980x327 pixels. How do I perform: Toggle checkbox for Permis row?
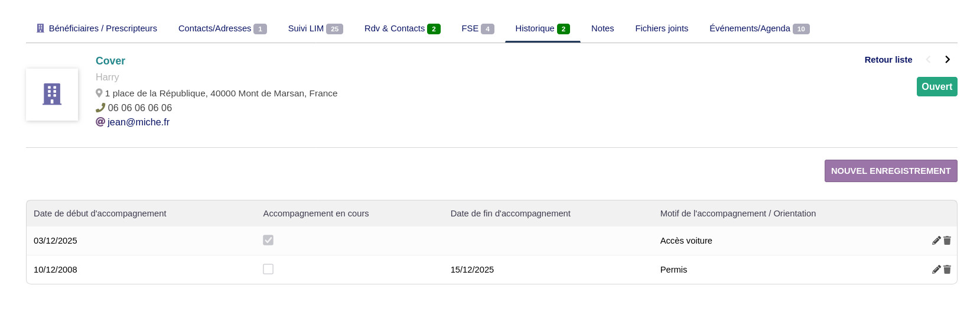pyautogui.click(x=268, y=269)
